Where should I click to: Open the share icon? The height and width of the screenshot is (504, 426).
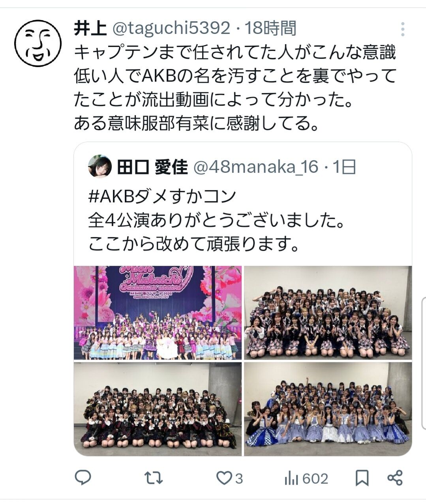click(x=395, y=478)
